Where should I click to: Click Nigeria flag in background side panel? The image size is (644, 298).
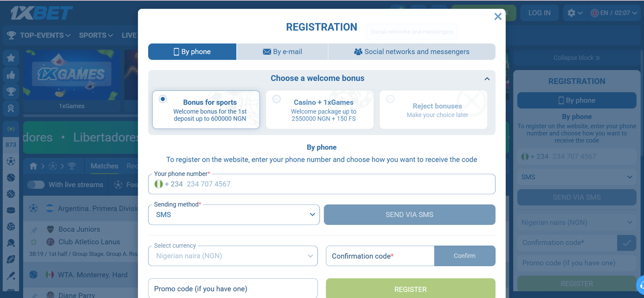point(525,156)
